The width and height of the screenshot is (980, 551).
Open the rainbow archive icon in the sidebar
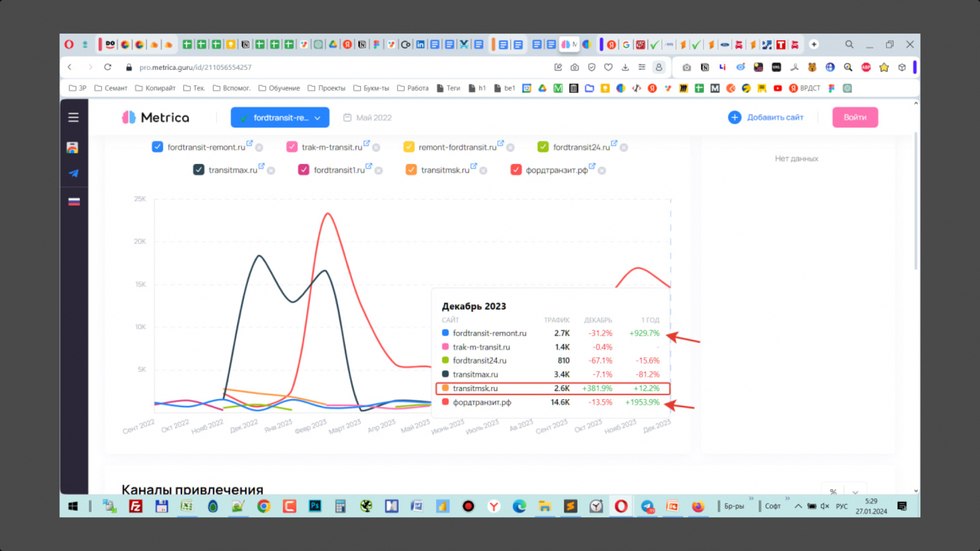pos(72,148)
